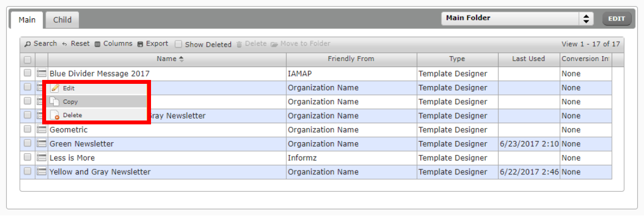The width and height of the screenshot is (644, 216).
Task: Click the Search magnifier icon in toolbar
Action: [x=28, y=44]
